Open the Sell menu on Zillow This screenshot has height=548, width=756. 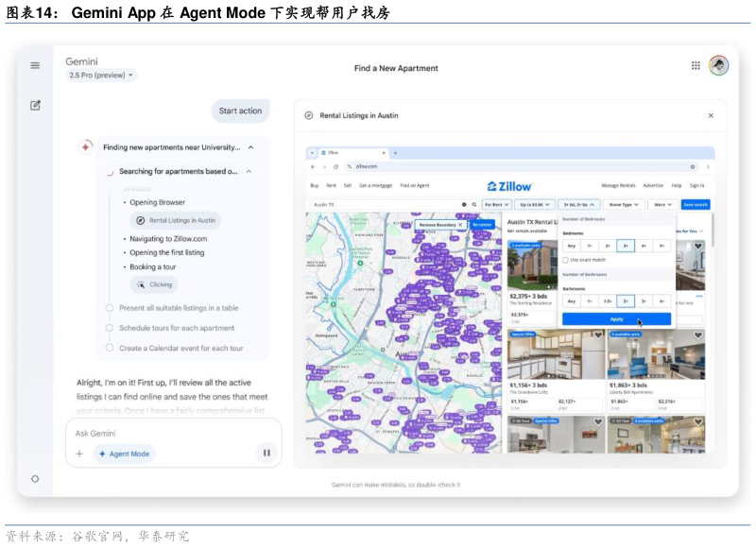click(348, 185)
